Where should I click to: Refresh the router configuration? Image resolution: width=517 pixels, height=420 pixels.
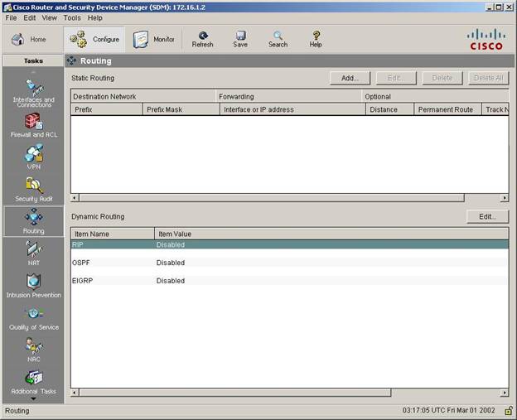click(x=202, y=39)
